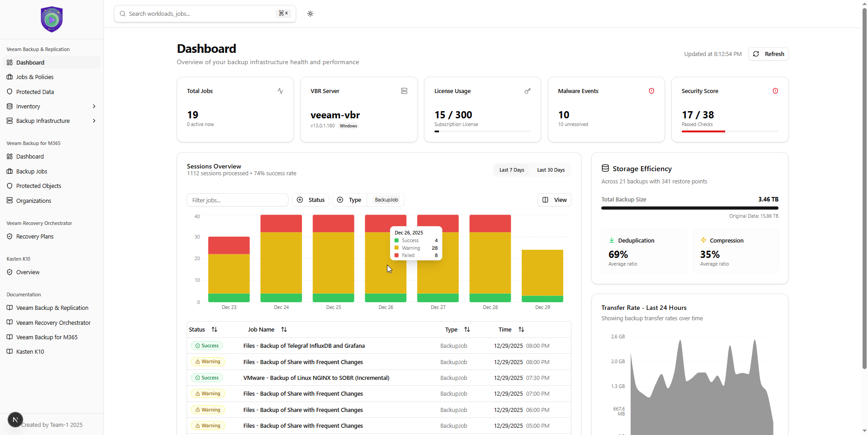Open Jobs & Policies from the sidebar

34,77
